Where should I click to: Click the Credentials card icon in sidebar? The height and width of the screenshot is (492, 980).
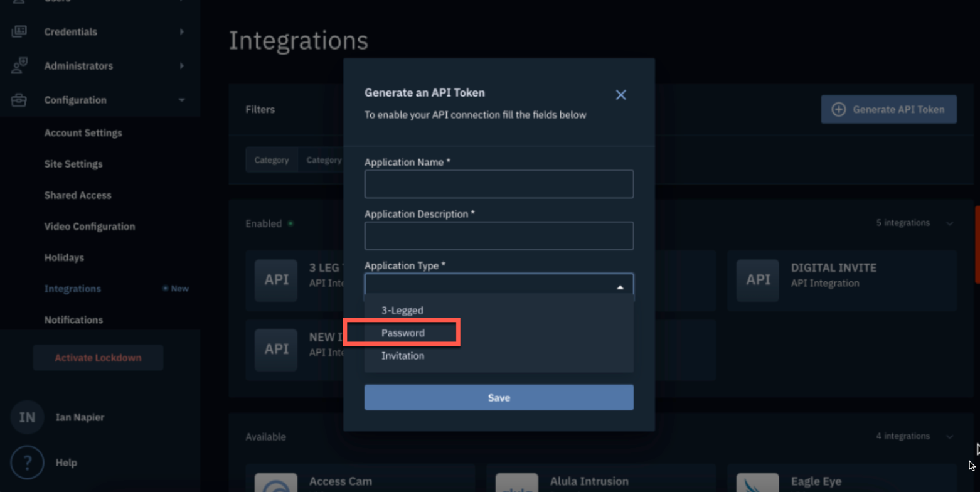[19, 31]
